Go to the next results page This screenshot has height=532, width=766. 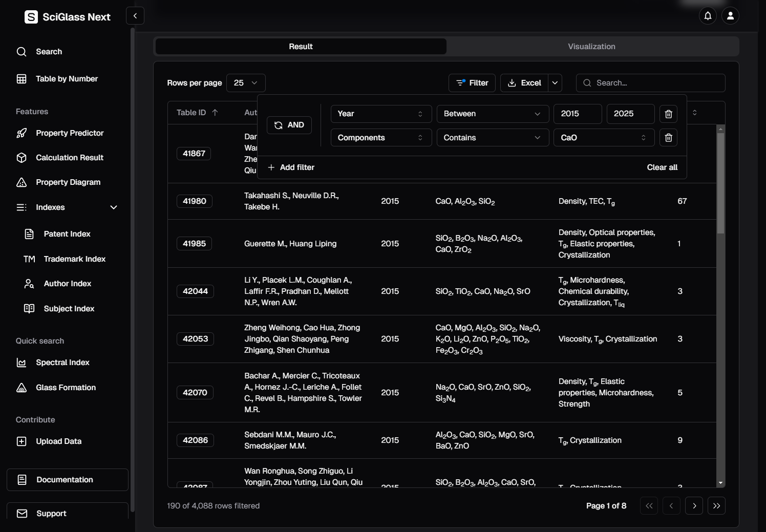point(694,506)
